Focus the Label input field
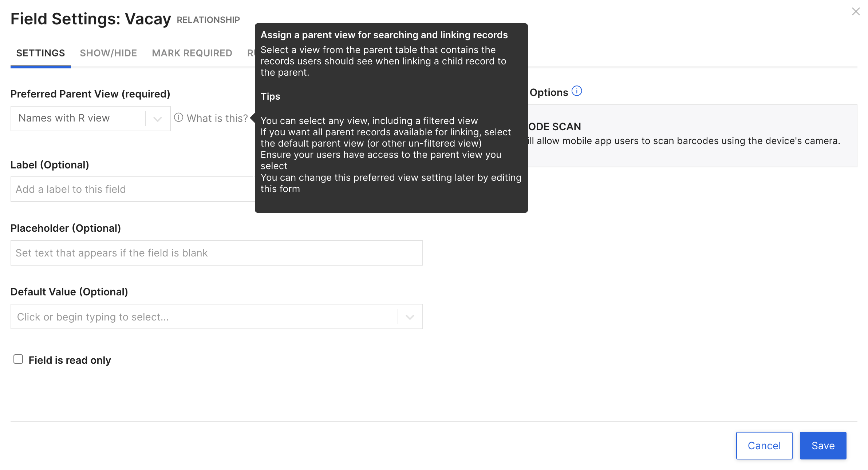This screenshot has height=470, width=868. (133, 189)
